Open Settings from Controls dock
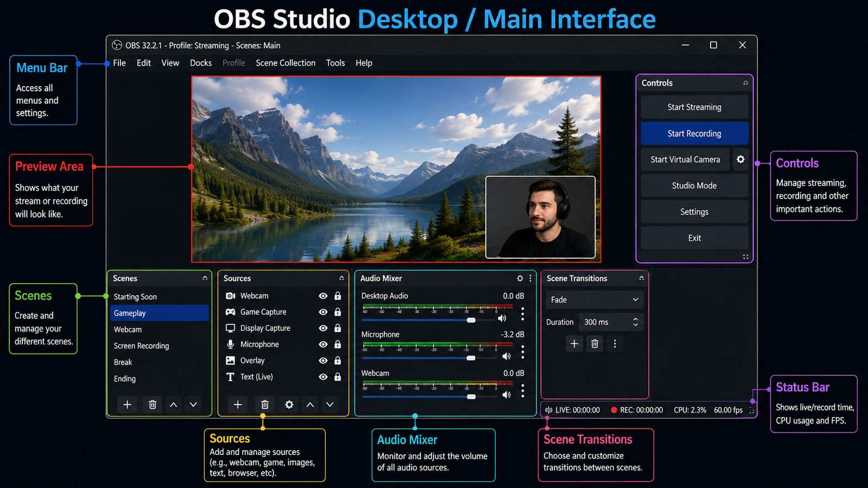The image size is (868, 488). pos(694,212)
